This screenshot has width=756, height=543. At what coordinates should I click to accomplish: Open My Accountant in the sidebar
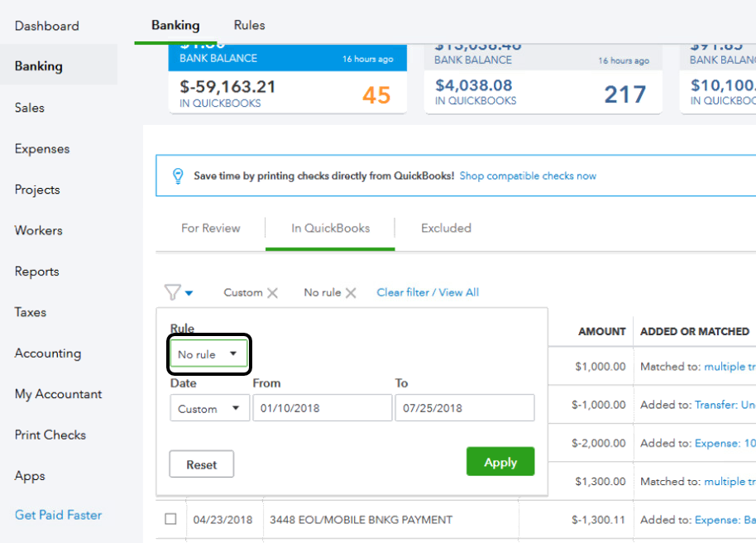tap(59, 394)
